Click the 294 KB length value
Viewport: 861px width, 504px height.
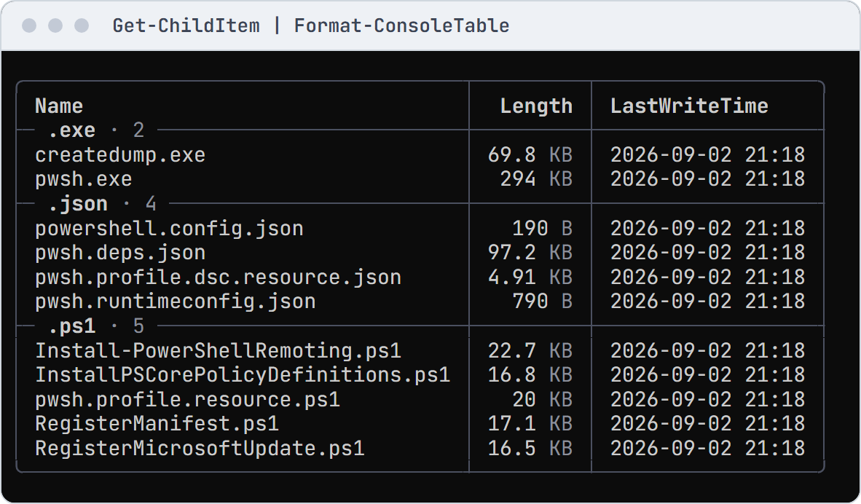click(x=536, y=179)
